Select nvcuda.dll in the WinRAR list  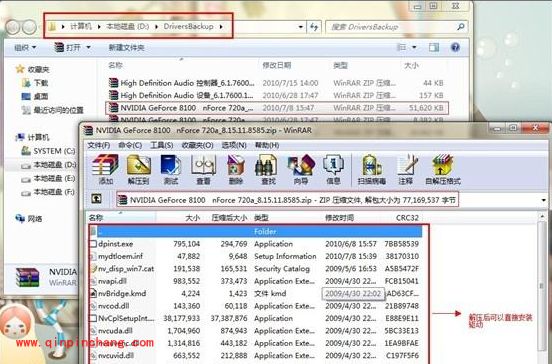point(255,331)
